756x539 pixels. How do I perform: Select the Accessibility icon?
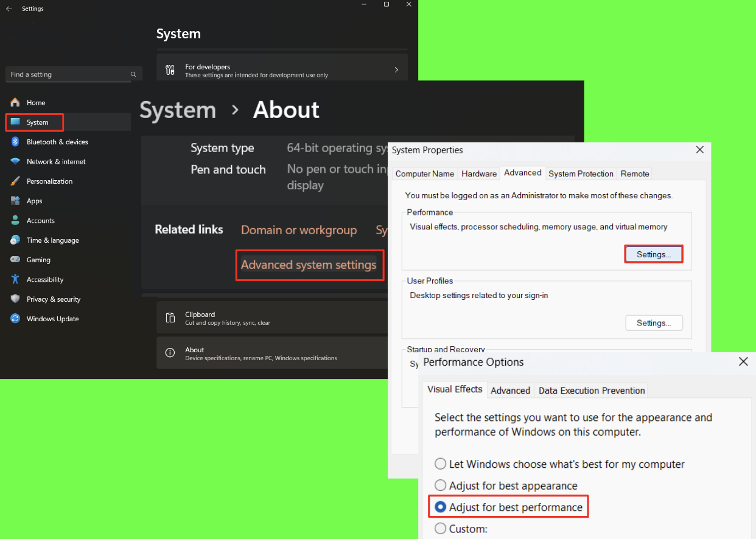15,280
